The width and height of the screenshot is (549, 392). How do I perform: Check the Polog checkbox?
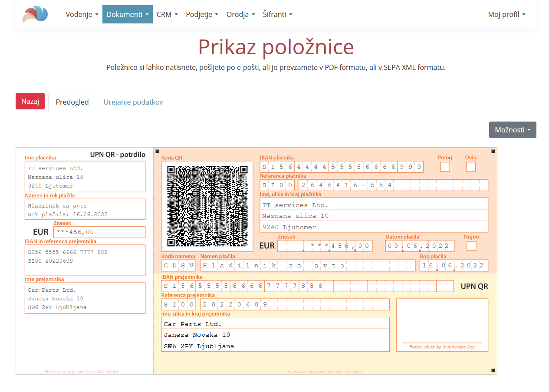445,167
